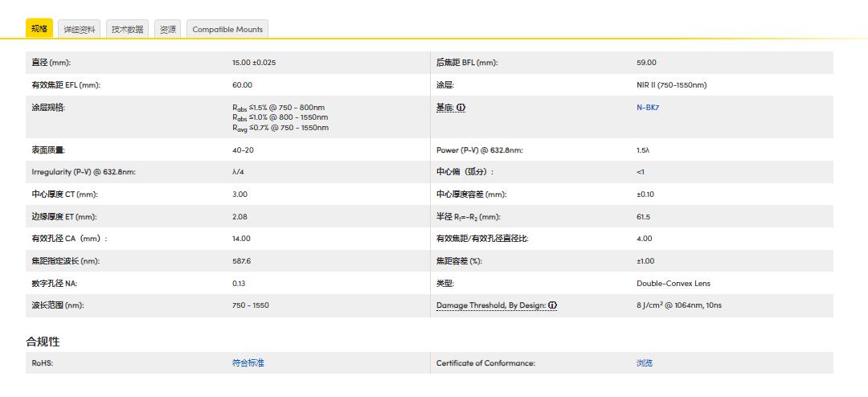
Task: Click the 涂层规格 Rabs coating specification text
Action: (x=280, y=117)
